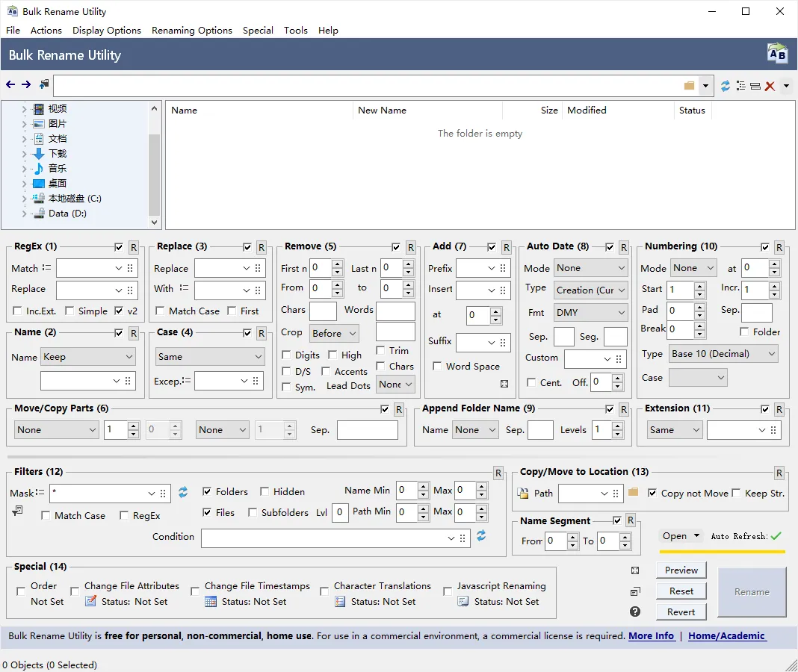Click the Change File Timestamps calendar icon
This screenshot has width=798, height=672.
click(x=211, y=602)
